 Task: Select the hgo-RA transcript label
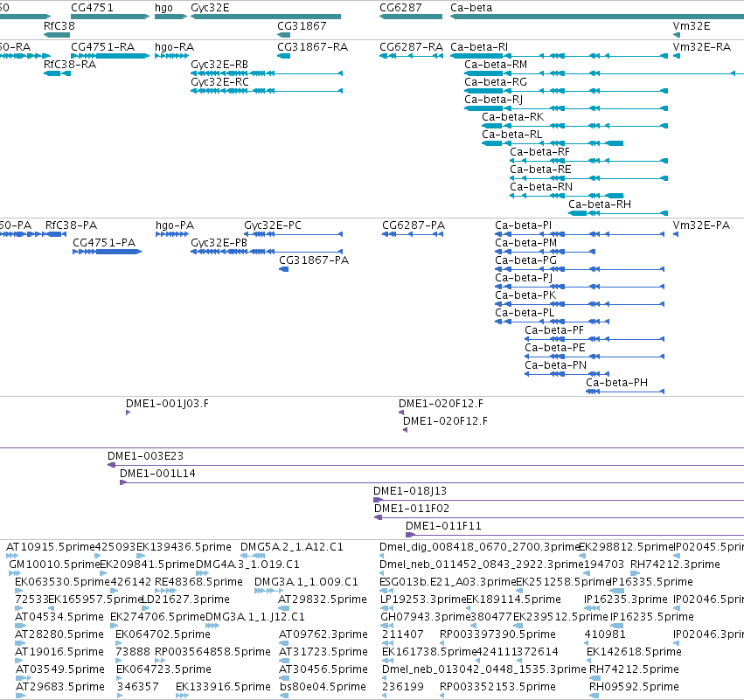(174, 47)
